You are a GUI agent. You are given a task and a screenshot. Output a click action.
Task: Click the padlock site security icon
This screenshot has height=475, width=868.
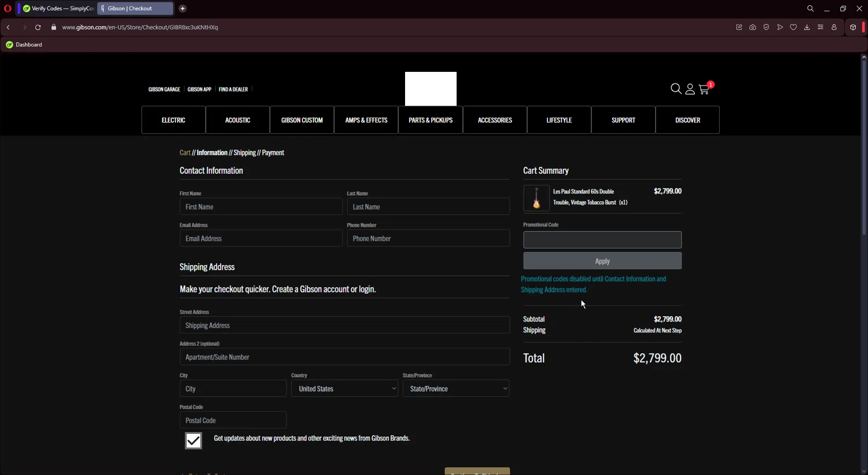click(54, 27)
